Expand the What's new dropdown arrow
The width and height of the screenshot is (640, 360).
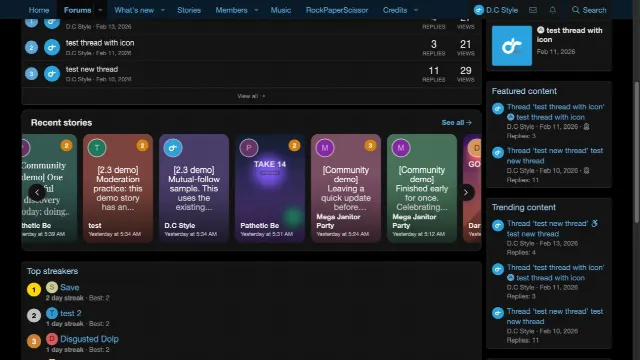click(162, 10)
